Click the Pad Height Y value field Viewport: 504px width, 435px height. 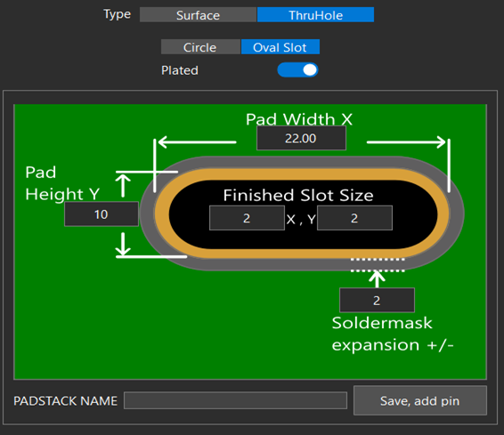point(102,214)
